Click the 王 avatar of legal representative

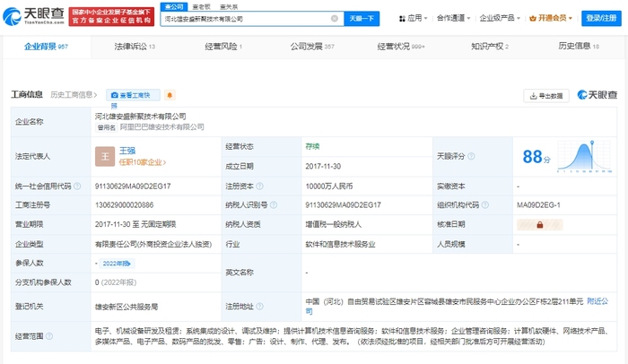pyautogui.click(x=105, y=156)
